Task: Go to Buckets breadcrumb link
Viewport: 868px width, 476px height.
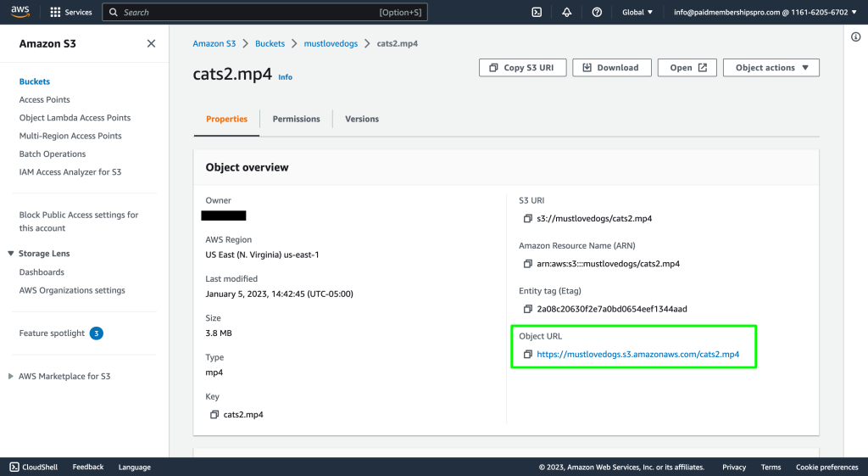Action: (x=270, y=43)
